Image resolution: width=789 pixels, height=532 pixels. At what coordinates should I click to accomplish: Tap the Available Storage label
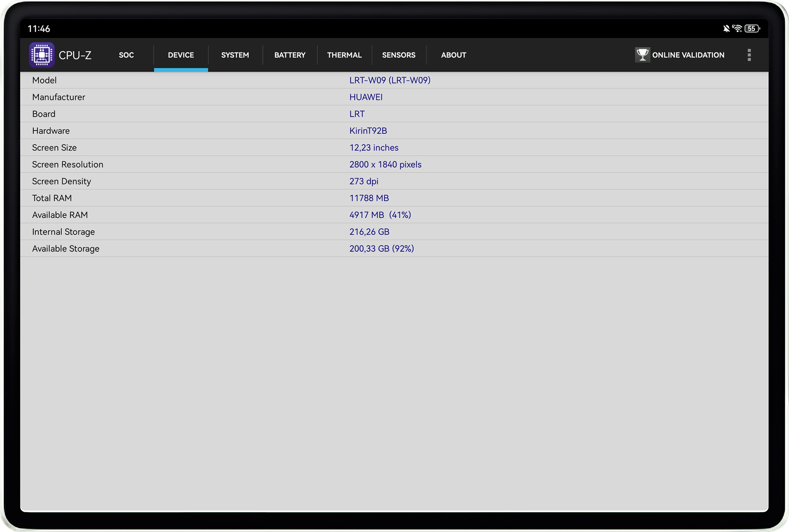(66, 249)
